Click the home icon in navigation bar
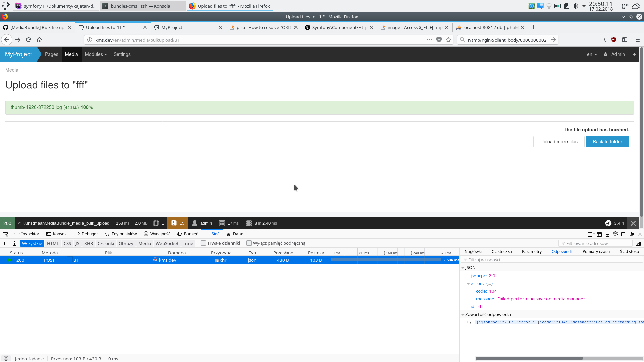This screenshot has height=362, width=644. [39, 40]
